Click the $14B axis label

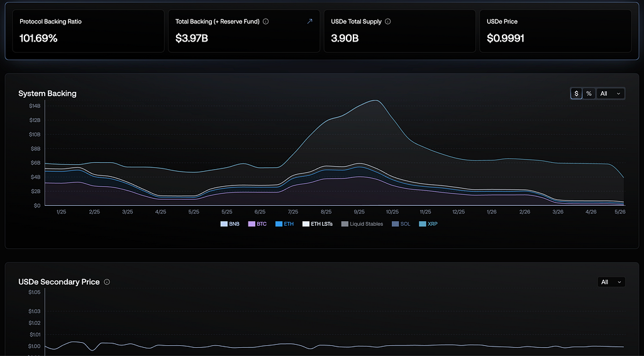[35, 106]
